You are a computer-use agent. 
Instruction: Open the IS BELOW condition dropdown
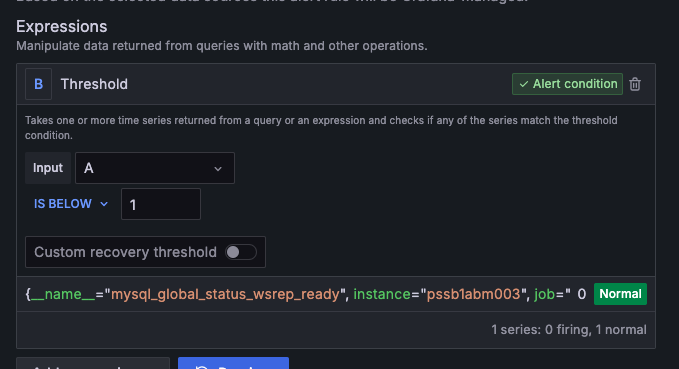click(x=71, y=204)
